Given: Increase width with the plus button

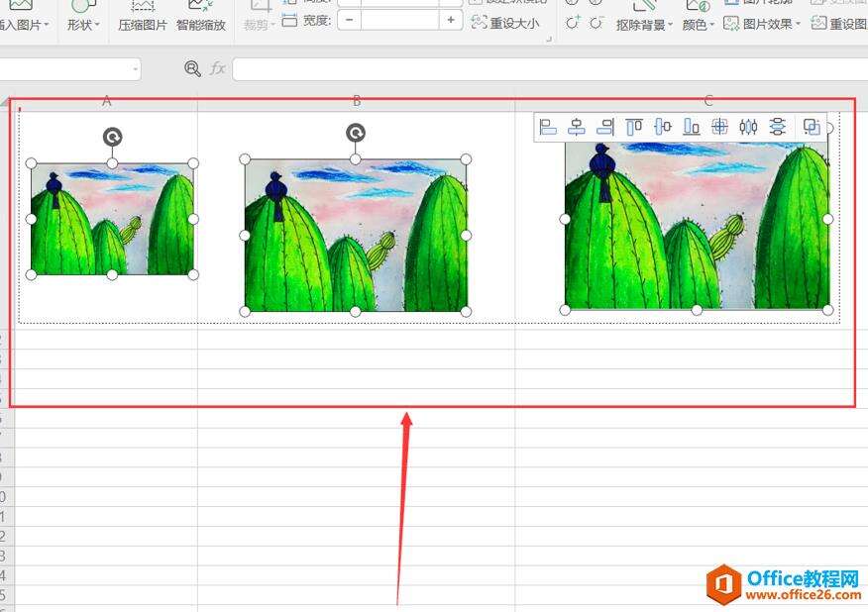Looking at the screenshot, I should 451,20.
